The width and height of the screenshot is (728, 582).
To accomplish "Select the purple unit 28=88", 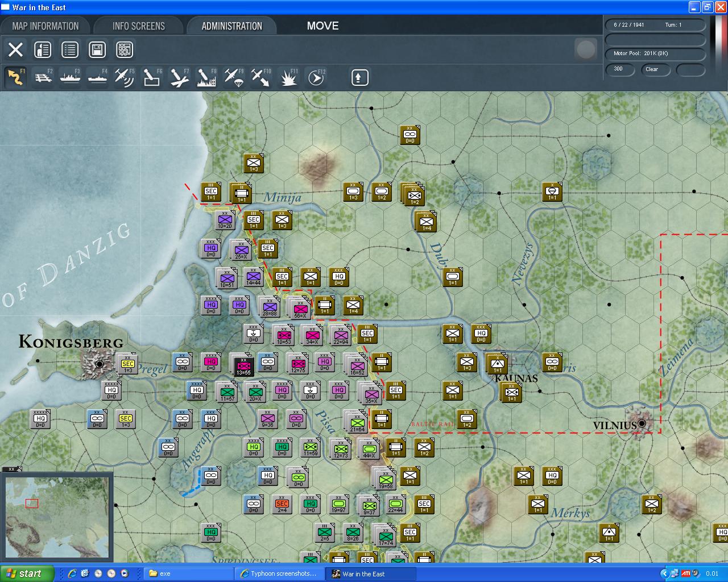I will coord(270,307).
